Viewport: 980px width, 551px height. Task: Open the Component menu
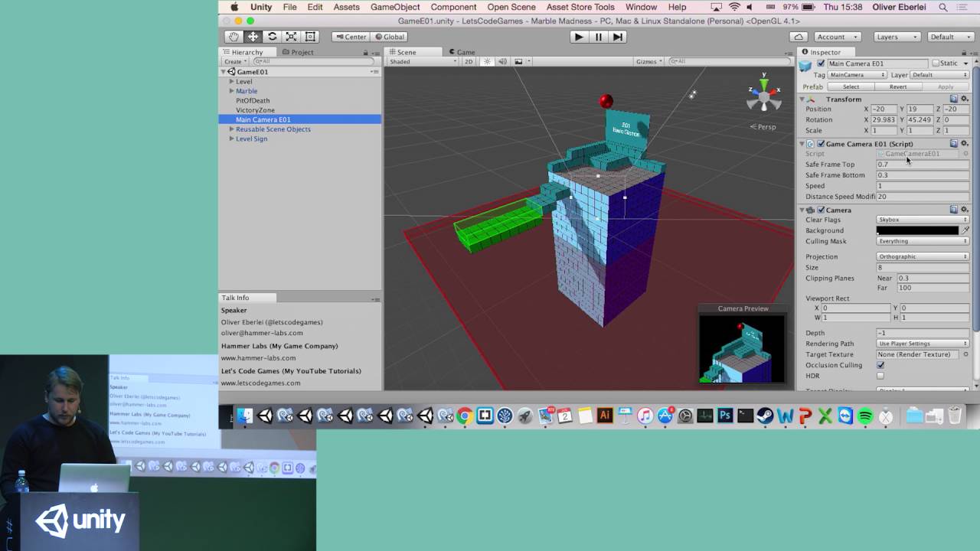(x=453, y=7)
